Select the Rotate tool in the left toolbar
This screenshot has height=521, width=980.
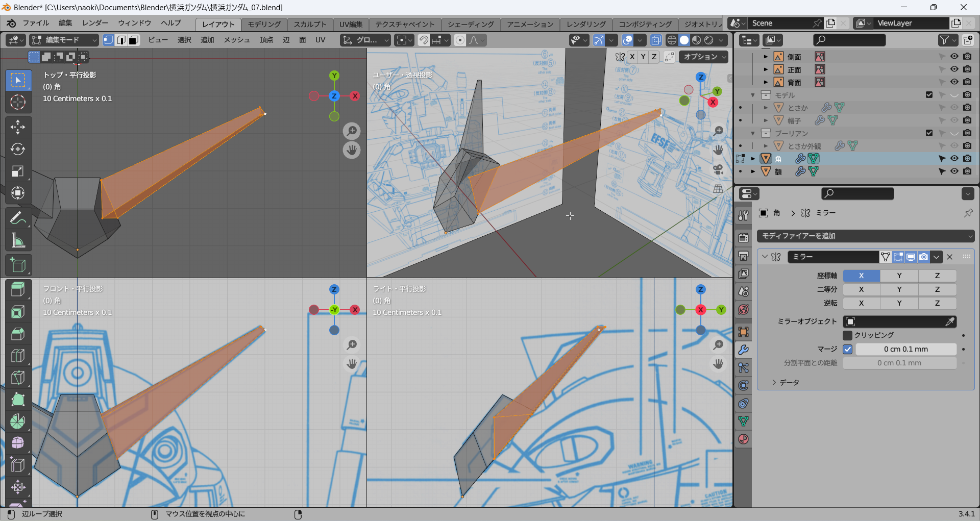(x=18, y=149)
